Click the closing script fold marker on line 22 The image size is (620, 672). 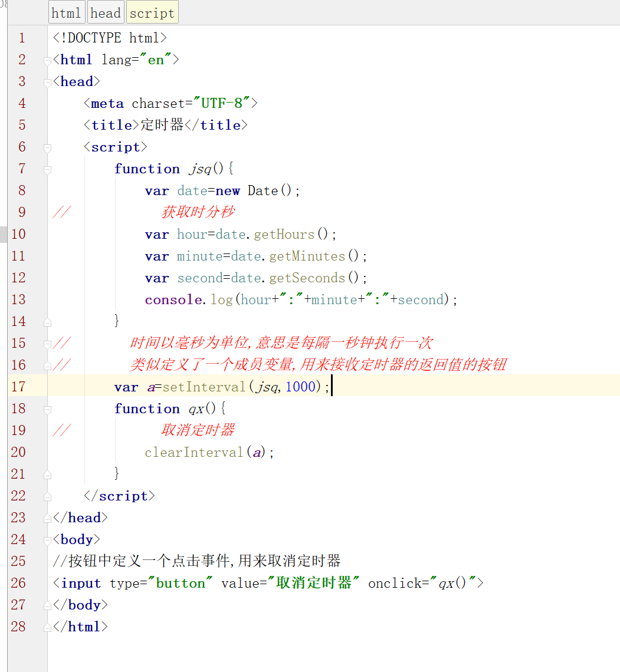click(48, 497)
